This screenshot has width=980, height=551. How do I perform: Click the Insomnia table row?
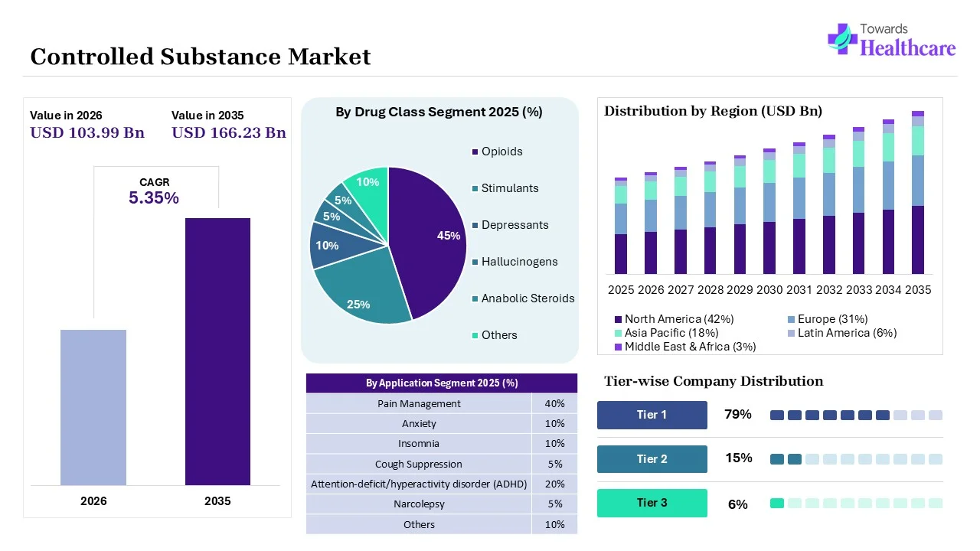442,444
